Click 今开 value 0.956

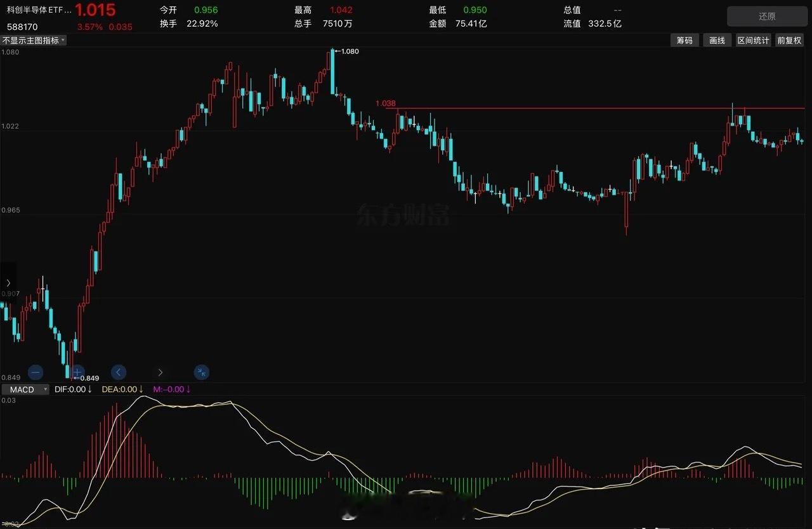206,10
